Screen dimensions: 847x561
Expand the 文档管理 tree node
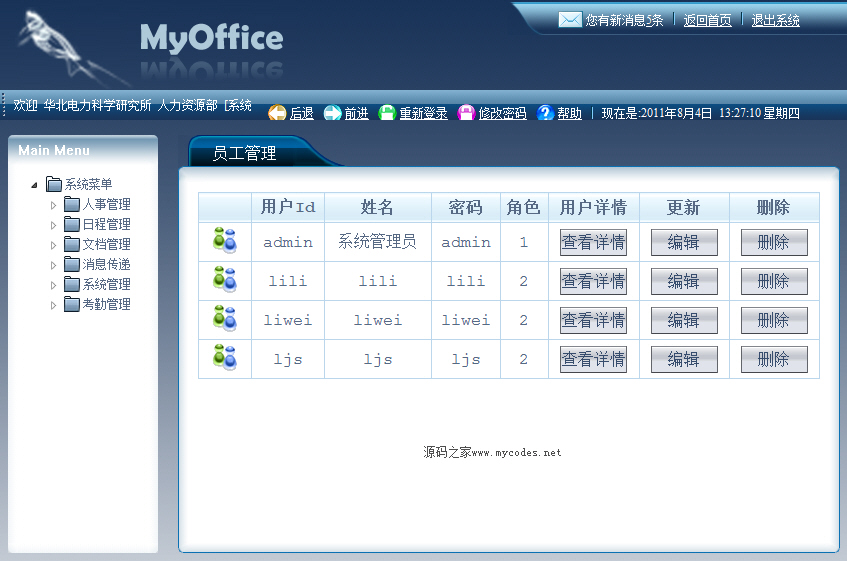coord(53,245)
